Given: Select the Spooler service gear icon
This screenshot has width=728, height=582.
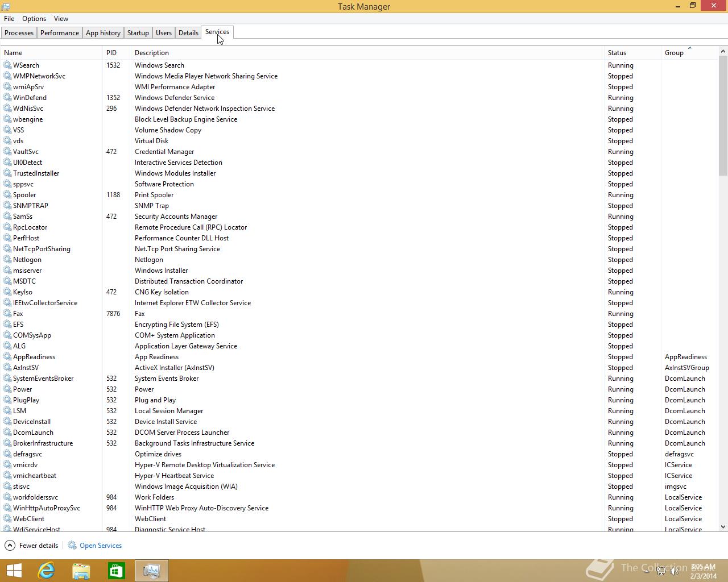Looking at the screenshot, I should 7,195.
